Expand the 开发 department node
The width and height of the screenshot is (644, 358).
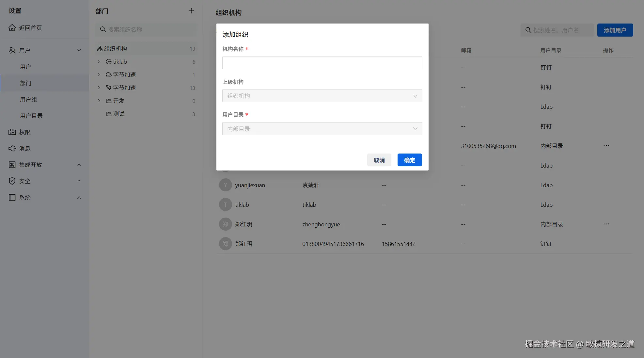99,101
